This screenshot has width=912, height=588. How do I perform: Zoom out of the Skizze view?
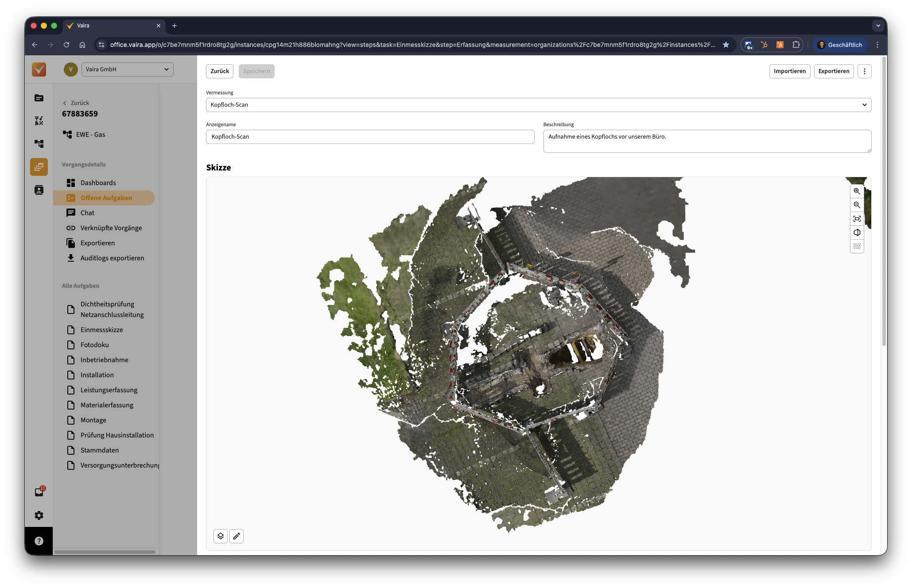click(x=857, y=205)
